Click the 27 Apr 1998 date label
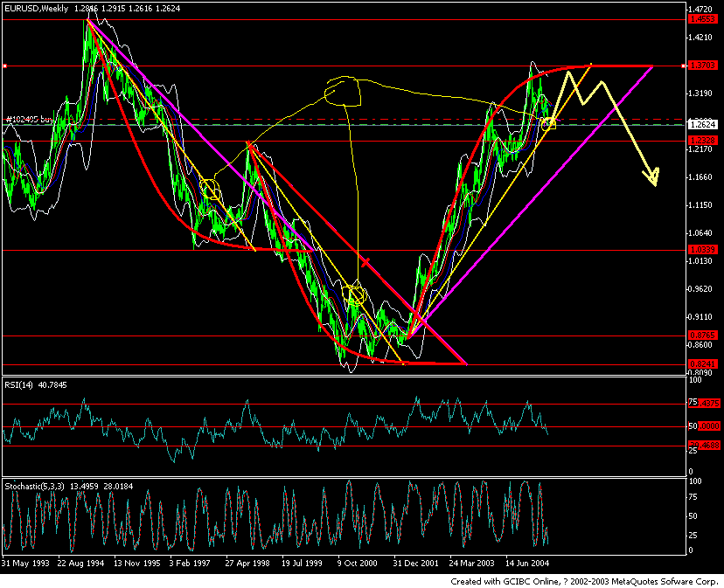Screen dimensions: 724x588 coord(247,563)
